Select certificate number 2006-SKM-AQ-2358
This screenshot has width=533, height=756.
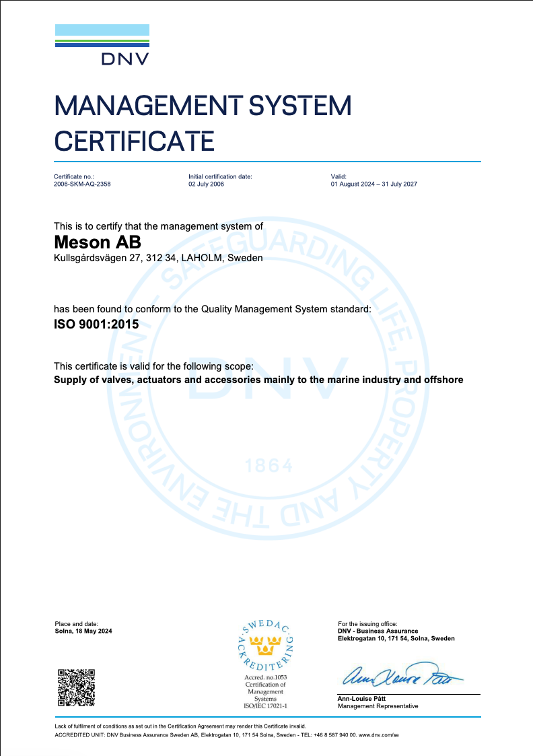click(x=82, y=184)
